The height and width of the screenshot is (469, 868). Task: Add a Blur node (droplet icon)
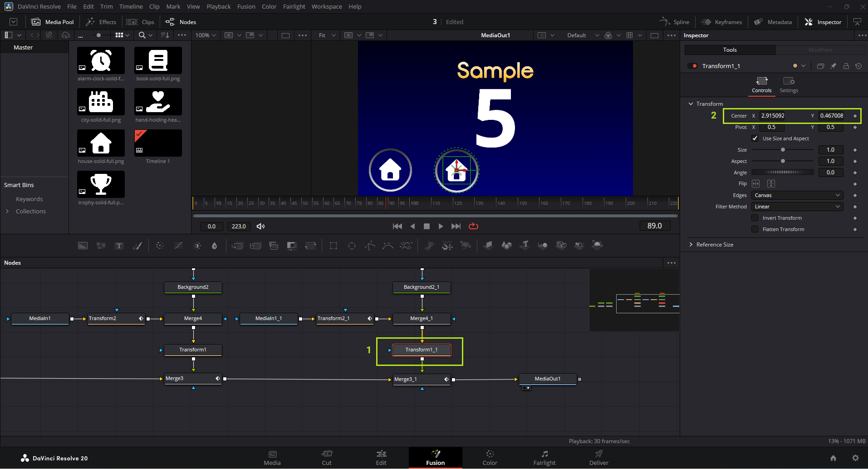214,246
